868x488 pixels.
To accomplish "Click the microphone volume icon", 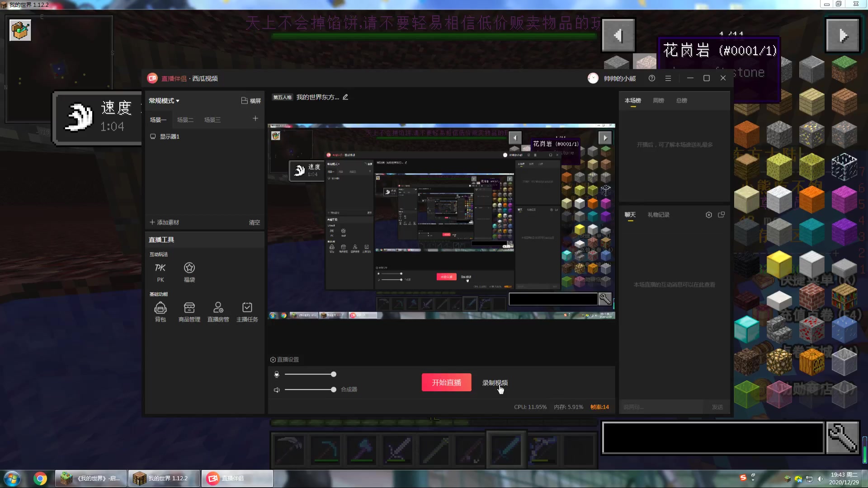I will pos(277,374).
